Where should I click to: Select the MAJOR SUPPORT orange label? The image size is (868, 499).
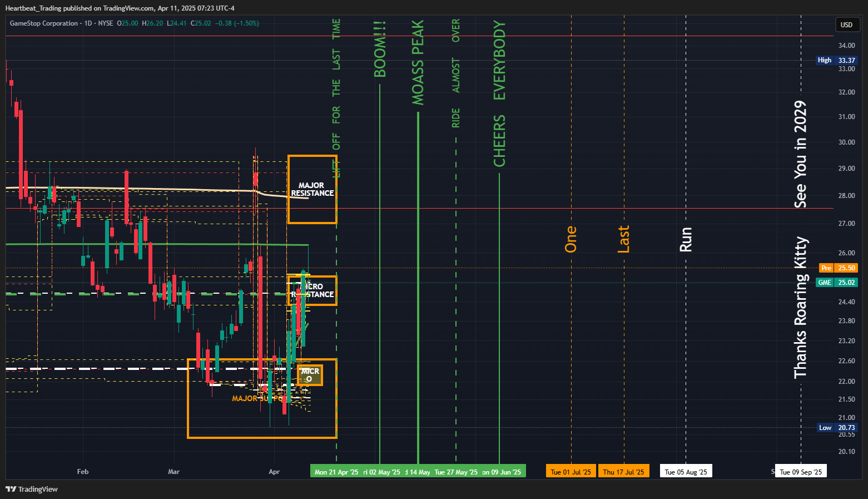[x=261, y=398]
